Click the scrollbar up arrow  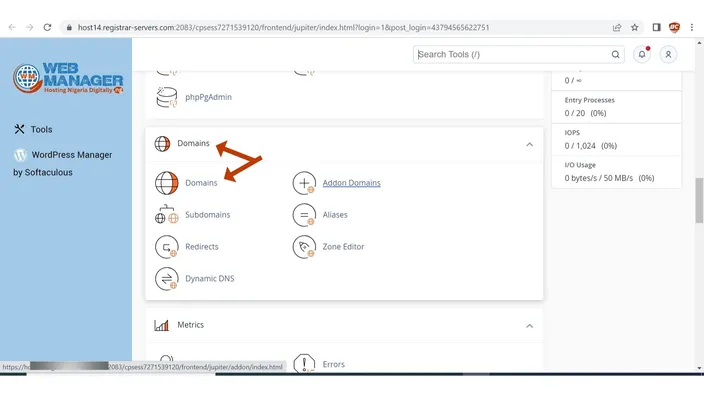[x=699, y=43]
